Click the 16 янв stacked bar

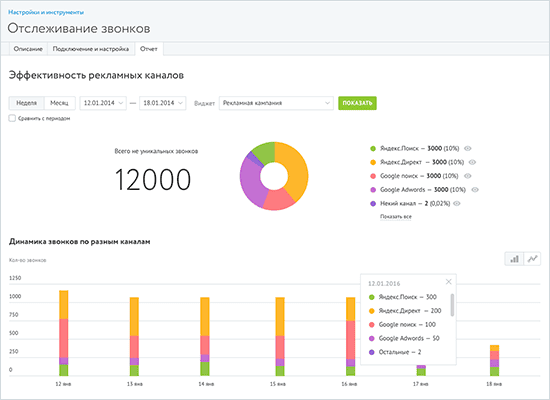click(351, 336)
